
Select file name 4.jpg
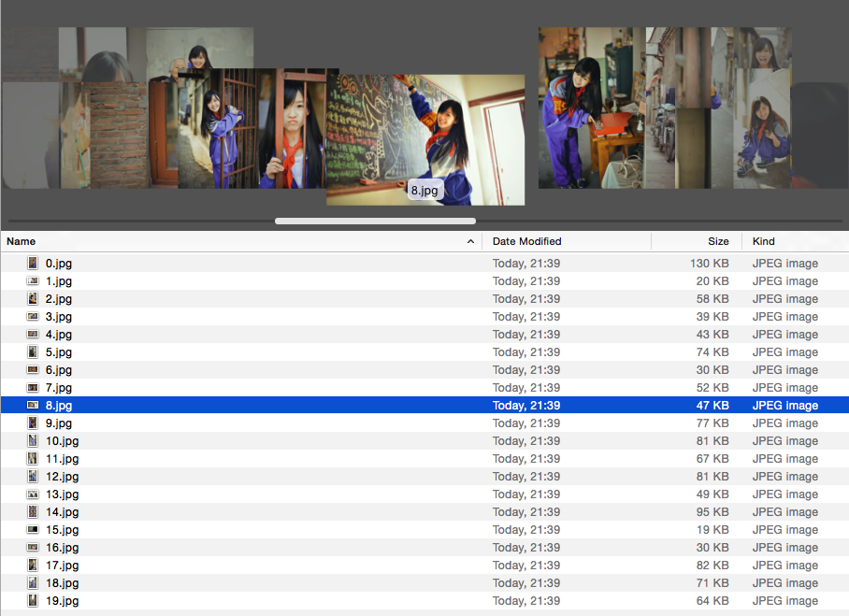pyautogui.click(x=59, y=334)
